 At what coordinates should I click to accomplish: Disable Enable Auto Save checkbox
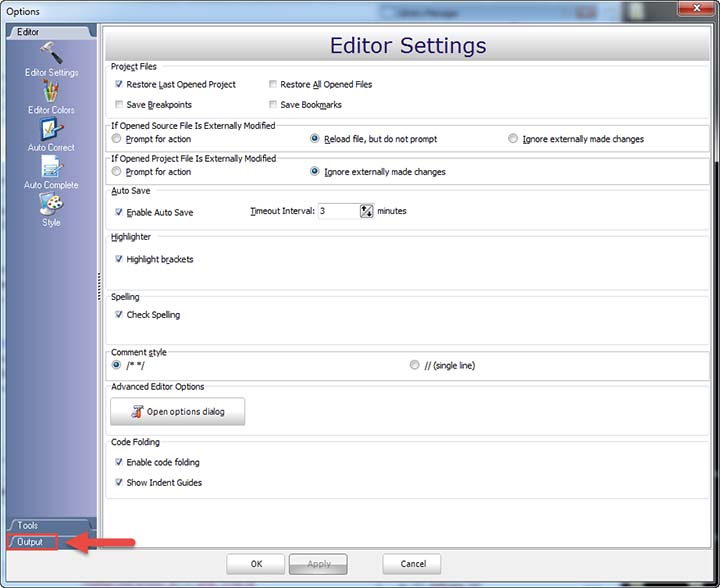point(119,212)
